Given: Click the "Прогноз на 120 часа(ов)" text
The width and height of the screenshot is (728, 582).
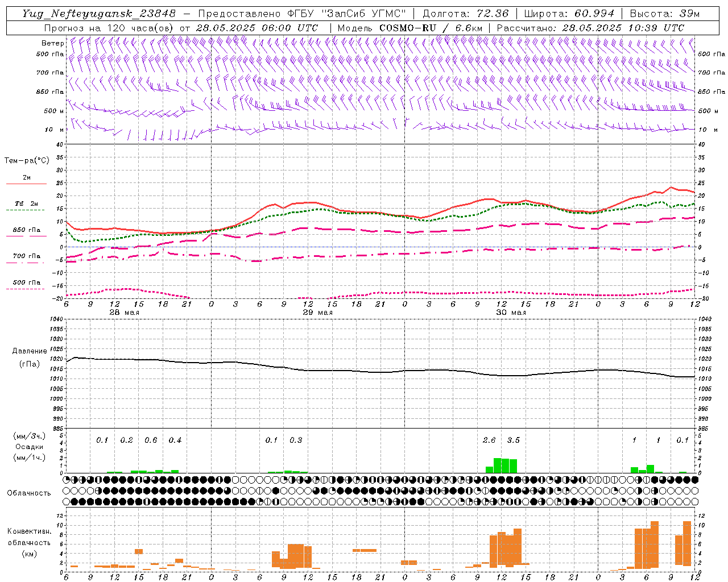Looking at the screenshot, I should pos(109,28).
